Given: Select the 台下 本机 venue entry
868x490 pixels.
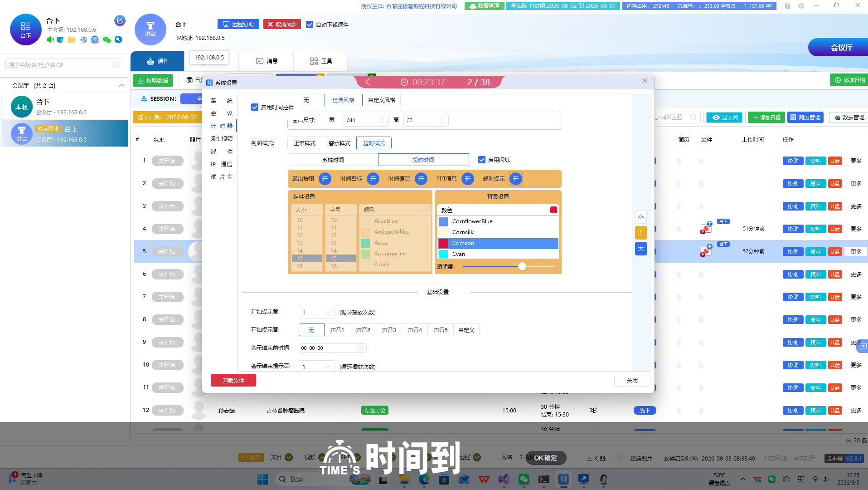Looking at the screenshot, I should [x=64, y=107].
